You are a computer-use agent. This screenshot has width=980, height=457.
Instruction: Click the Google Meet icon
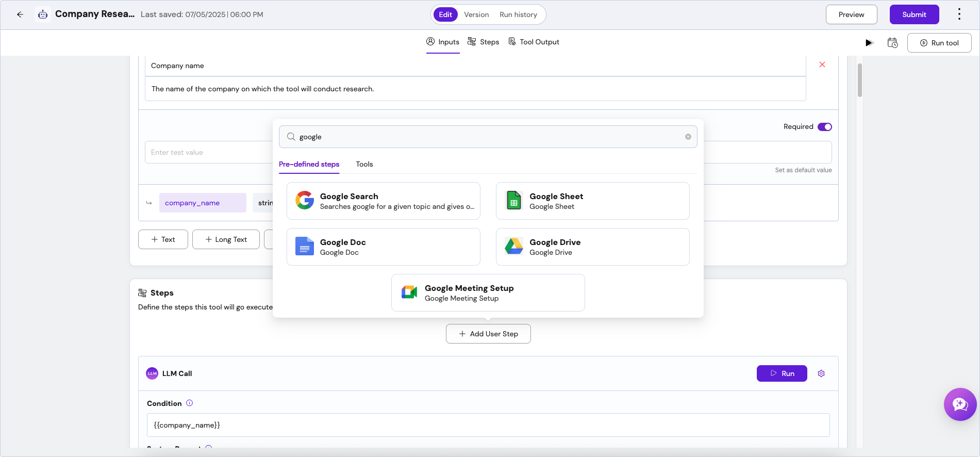coord(409,292)
